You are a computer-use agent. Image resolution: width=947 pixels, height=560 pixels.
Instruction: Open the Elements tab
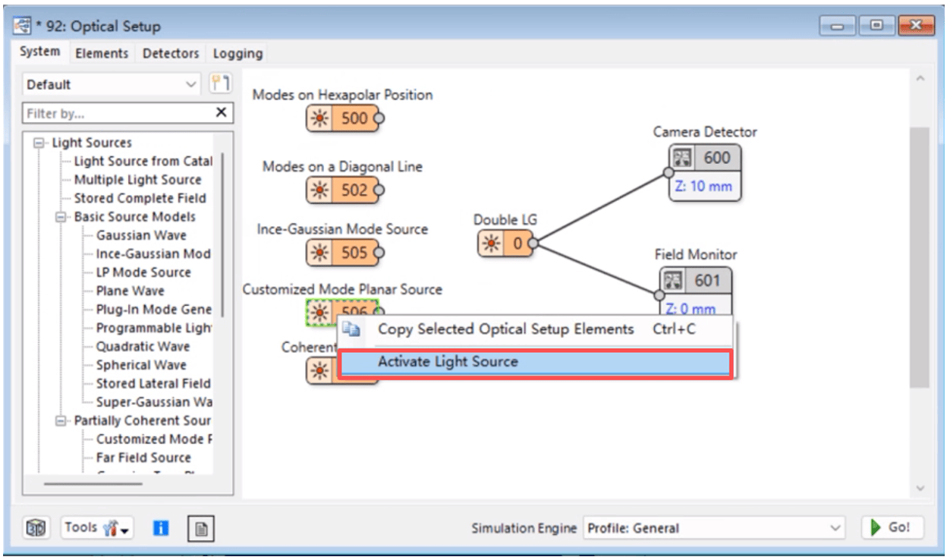102,53
